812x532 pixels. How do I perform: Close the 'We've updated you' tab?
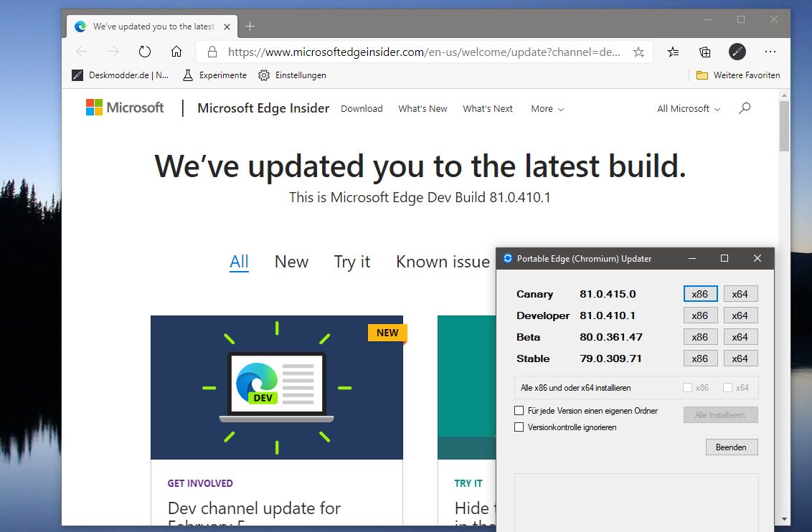(x=227, y=27)
